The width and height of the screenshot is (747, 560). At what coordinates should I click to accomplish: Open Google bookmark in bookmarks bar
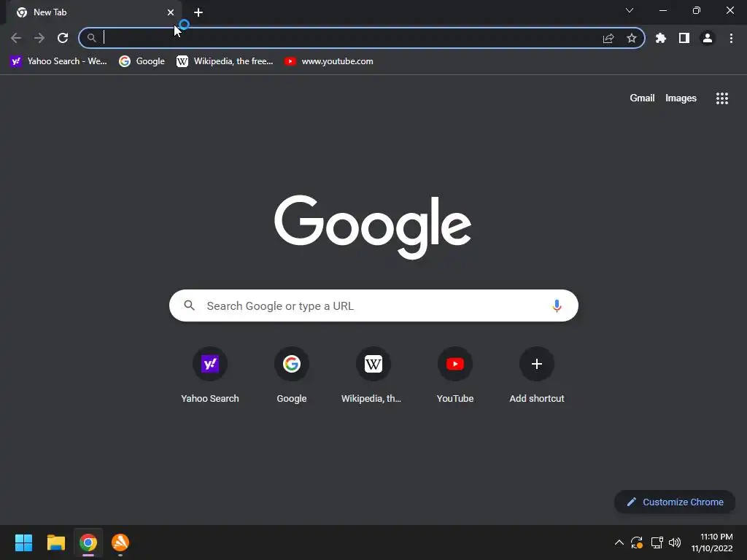(142, 61)
